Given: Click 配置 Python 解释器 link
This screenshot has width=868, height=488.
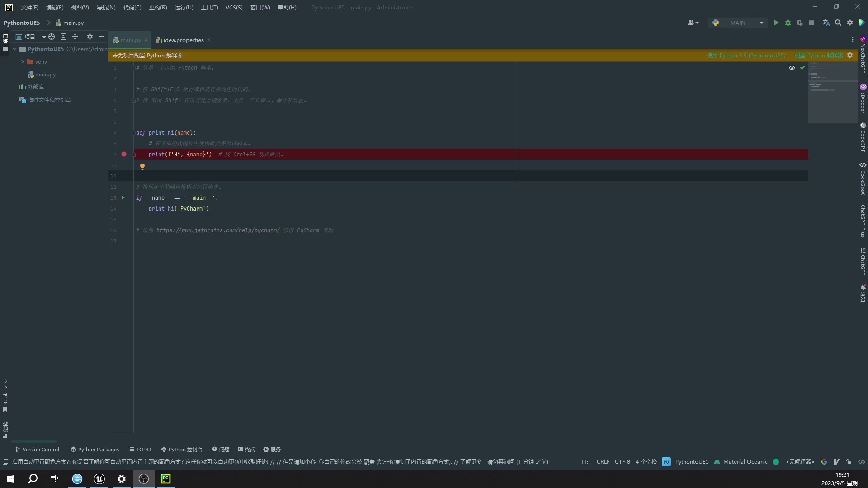Looking at the screenshot, I should click(818, 56).
